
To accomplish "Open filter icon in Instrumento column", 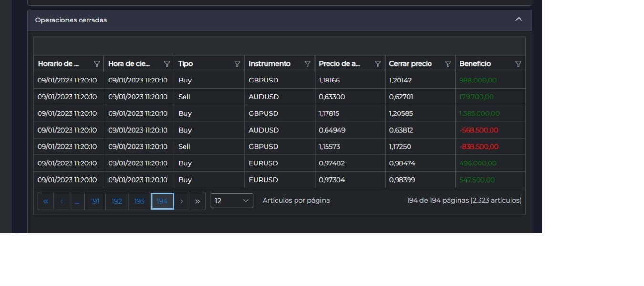I will pos(307,64).
